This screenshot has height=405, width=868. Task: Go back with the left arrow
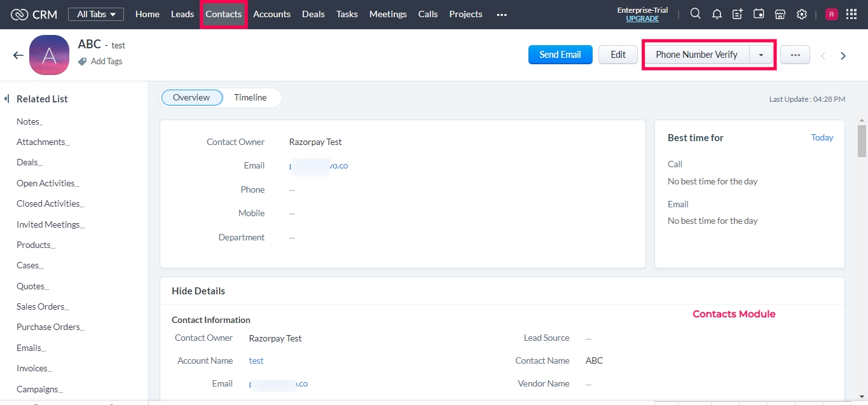click(x=18, y=55)
